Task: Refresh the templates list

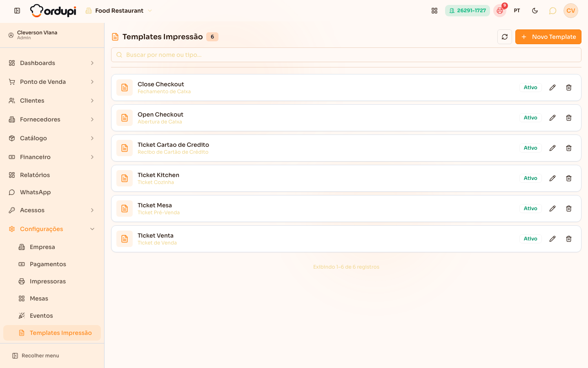Action: point(505,37)
